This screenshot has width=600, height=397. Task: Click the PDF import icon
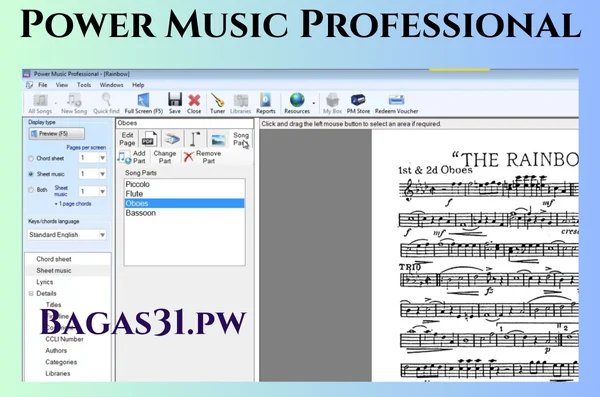pyautogui.click(x=149, y=139)
